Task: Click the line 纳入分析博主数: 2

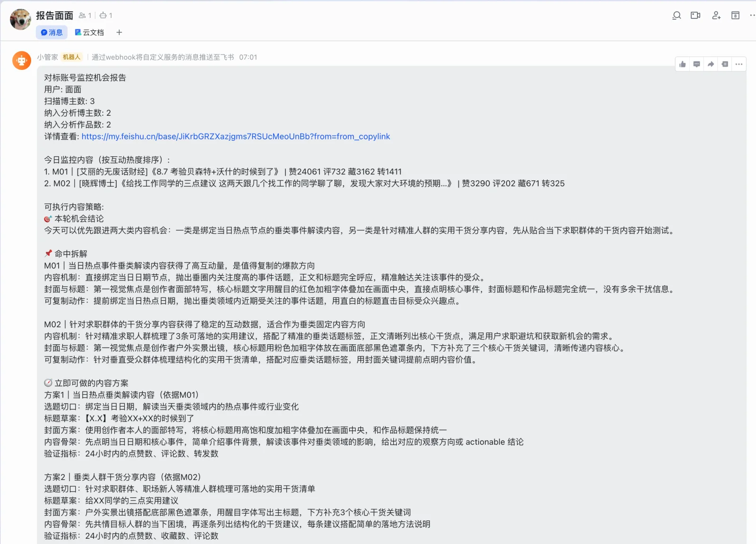Action: click(77, 113)
